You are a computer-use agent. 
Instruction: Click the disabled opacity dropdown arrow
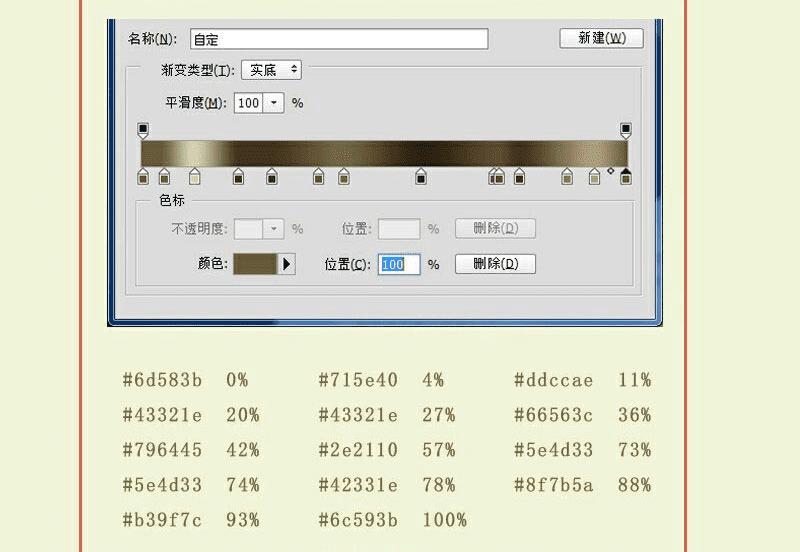[x=273, y=229]
